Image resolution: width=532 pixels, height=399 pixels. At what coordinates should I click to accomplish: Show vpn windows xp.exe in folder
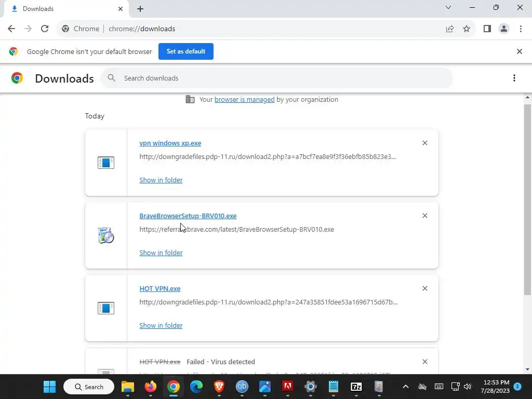click(x=161, y=180)
